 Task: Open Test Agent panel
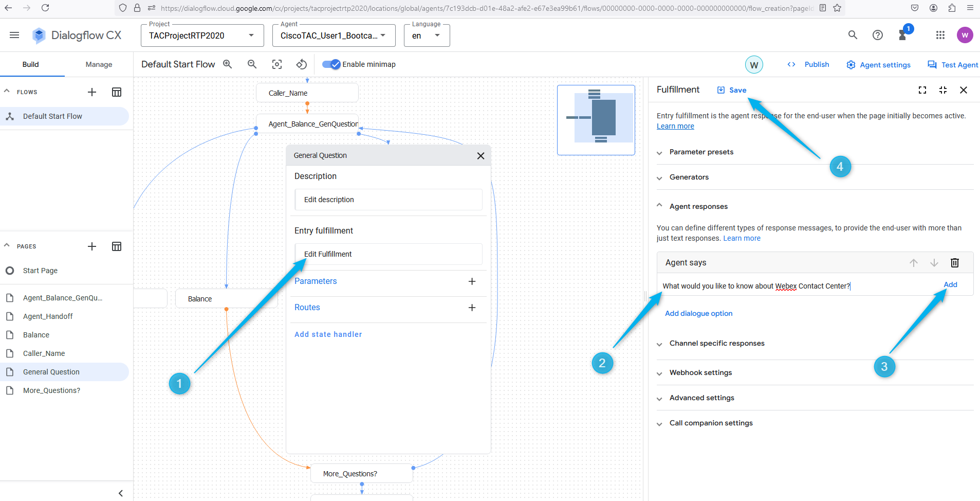(x=952, y=65)
